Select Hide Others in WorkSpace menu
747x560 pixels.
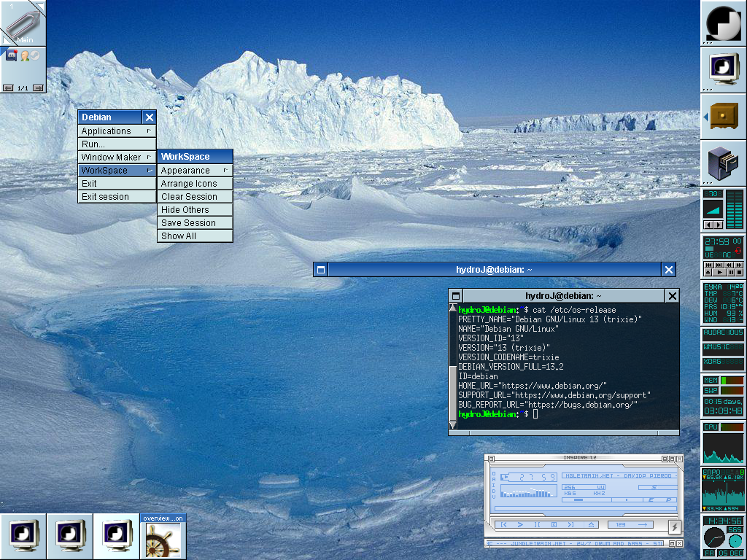click(195, 210)
